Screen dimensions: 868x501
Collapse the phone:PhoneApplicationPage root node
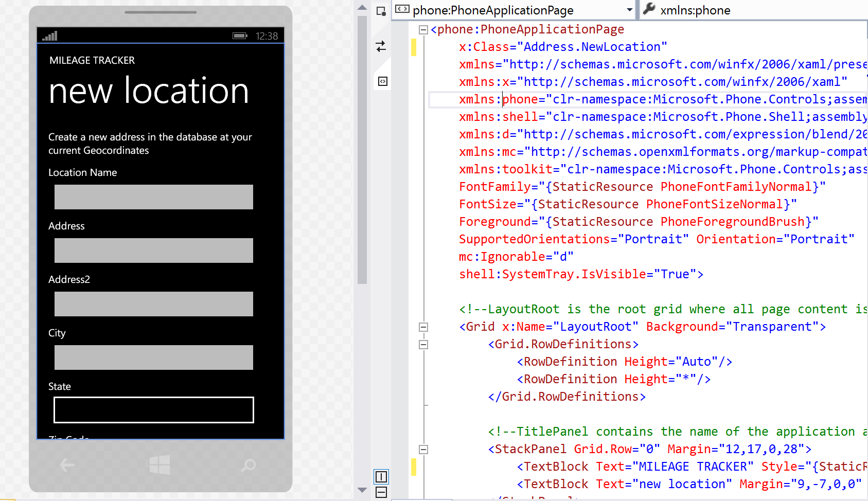[423, 30]
